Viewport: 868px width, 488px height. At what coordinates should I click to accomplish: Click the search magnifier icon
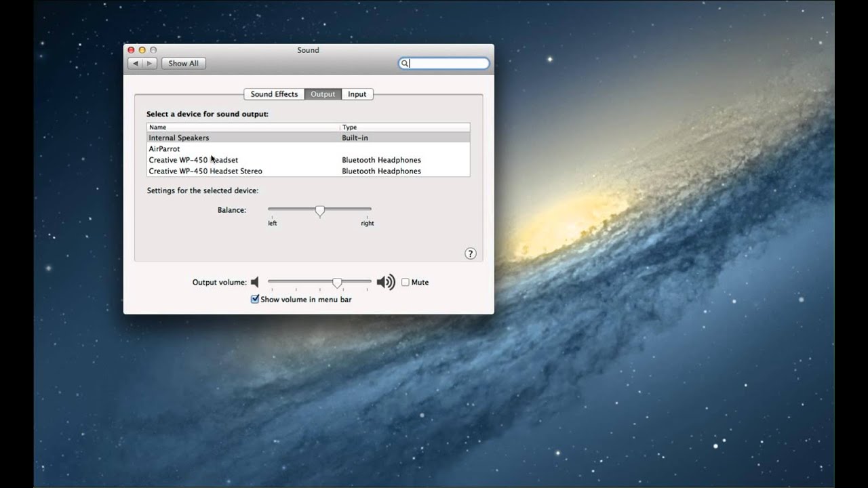404,63
